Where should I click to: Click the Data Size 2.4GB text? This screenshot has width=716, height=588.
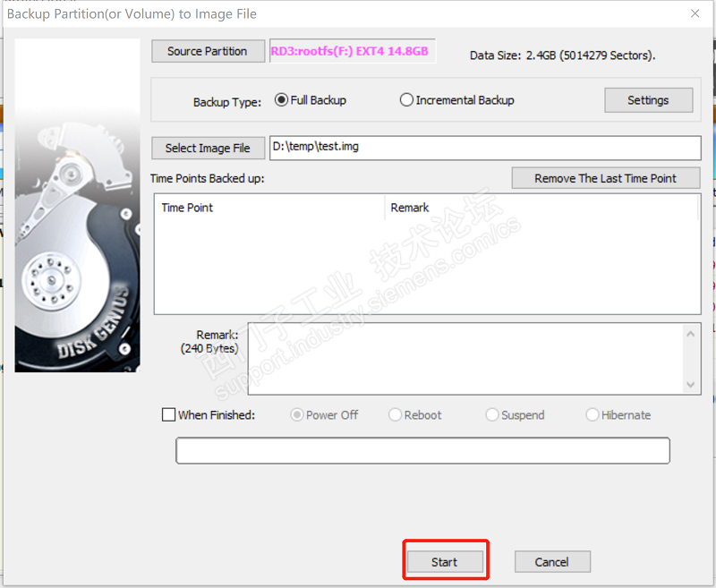pos(563,55)
